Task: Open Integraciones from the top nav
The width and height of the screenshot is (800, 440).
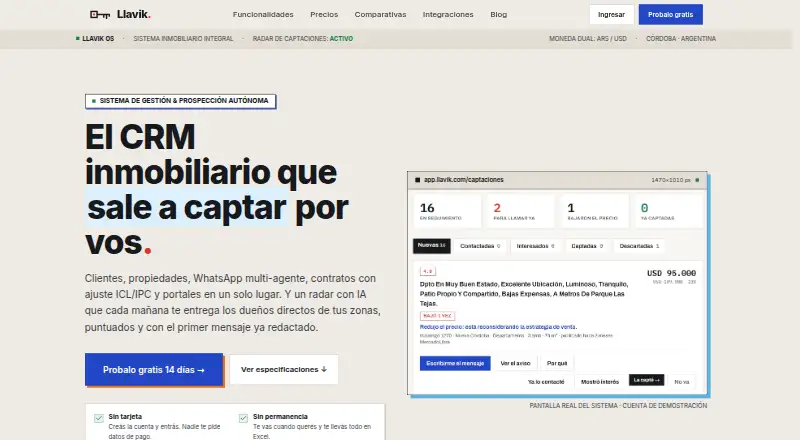Action: tap(448, 14)
